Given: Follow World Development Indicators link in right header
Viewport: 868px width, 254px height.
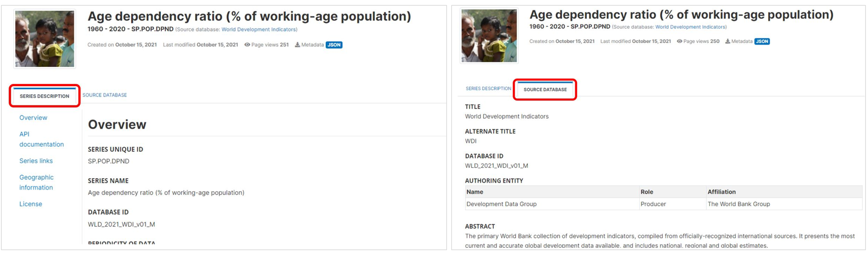Looking at the screenshot, I should [x=691, y=27].
